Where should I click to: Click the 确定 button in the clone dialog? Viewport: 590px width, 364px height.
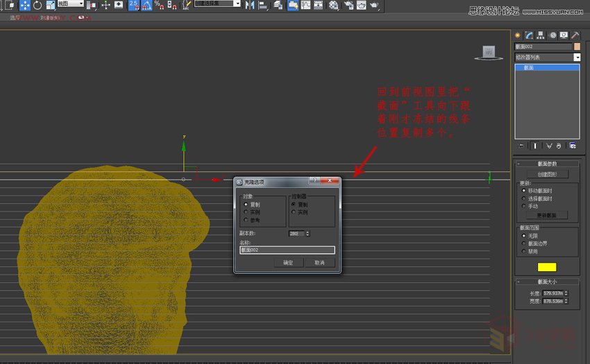coord(288,263)
